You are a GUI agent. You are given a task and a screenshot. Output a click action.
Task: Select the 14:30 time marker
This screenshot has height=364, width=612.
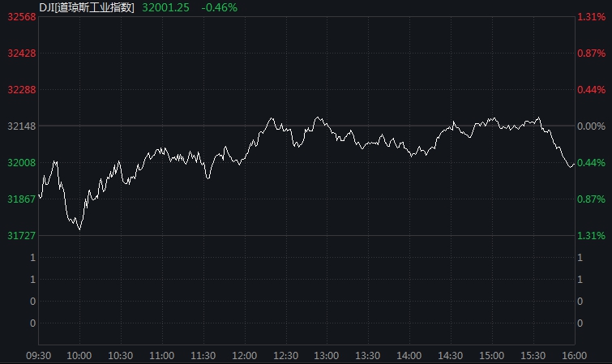coord(450,355)
